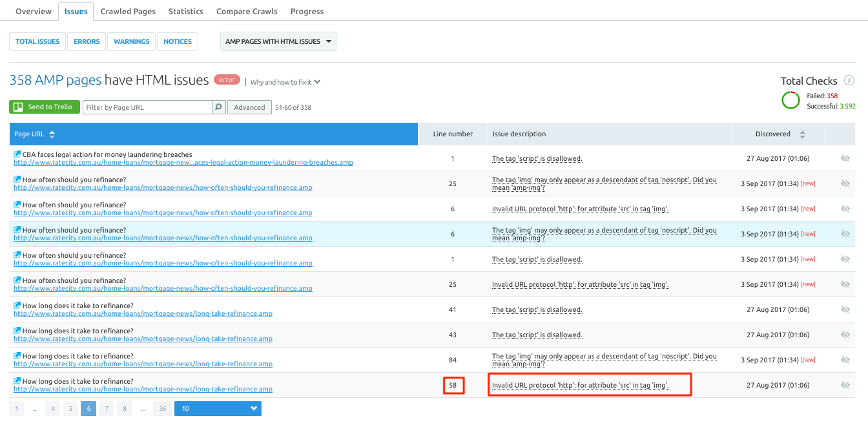Click the search magnifier icon in URL filter
This screenshot has width=868, height=427.
pos(219,107)
